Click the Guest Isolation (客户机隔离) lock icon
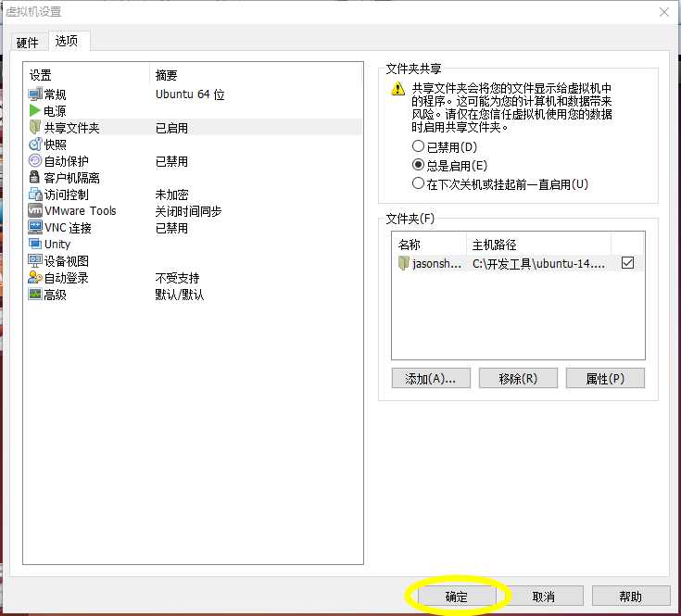This screenshot has height=616, width=681. pos(34,177)
